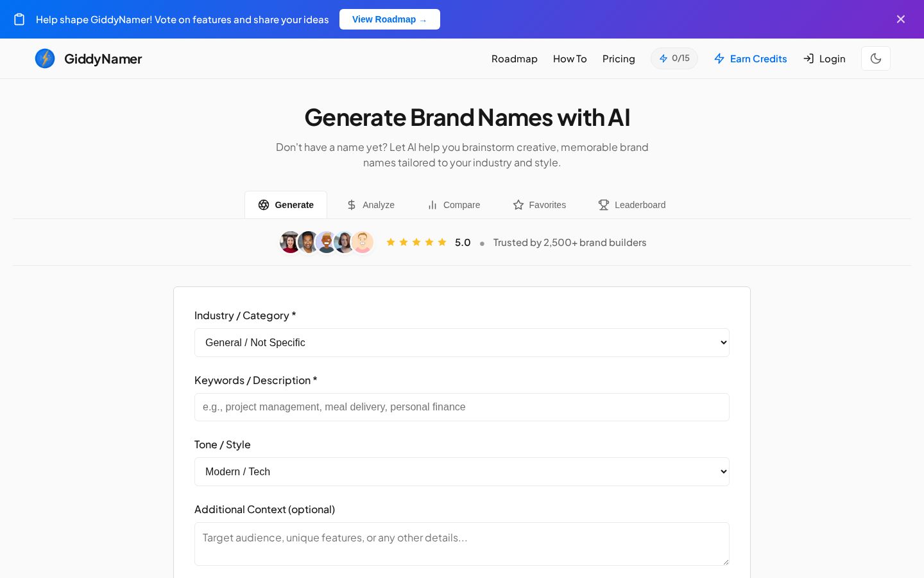Click the aperture icon on Generate tab
Image resolution: width=924 pixels, height=578 pixels.
pos(264,205)
